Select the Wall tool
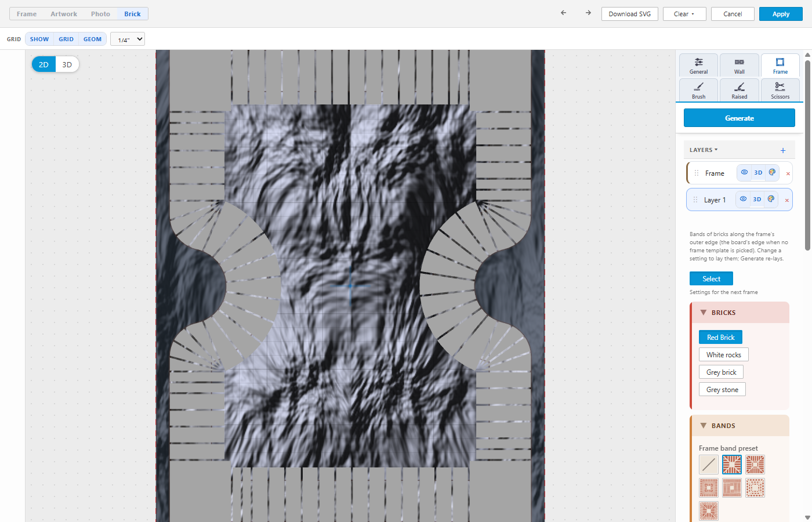Screen dimensions: 812x522 739,65
